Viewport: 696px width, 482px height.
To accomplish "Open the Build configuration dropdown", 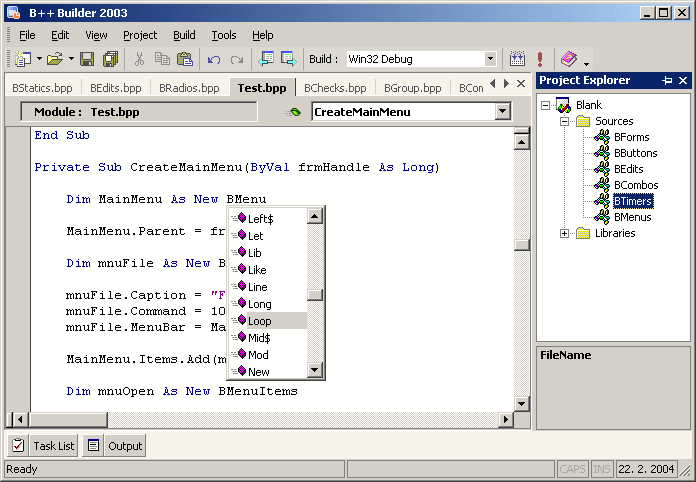I will coord(490,59).
